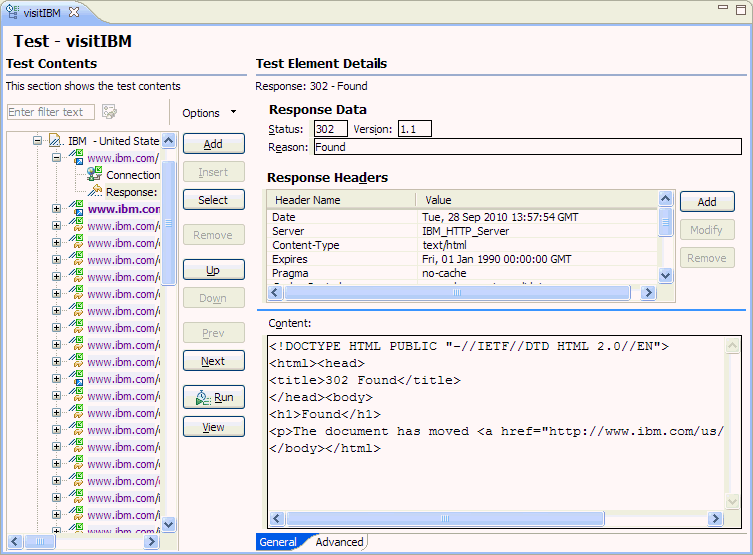The width and height of the screenshot is (753, 555).
Task: Expand the bold www.ibm.com request node
Action: tap(57, 209)
